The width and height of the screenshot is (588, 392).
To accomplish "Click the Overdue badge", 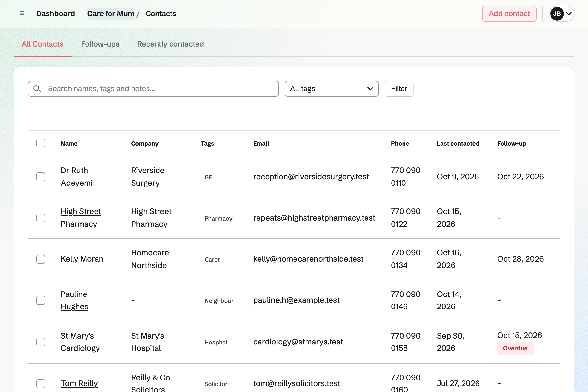I will tap(515, 348).
